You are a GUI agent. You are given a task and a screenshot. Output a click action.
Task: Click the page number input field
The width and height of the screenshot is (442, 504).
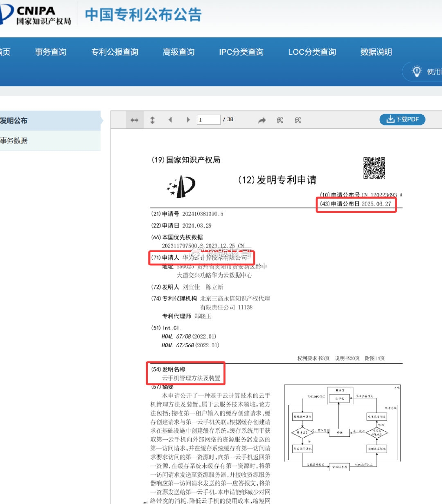click(x=209, y=120)
